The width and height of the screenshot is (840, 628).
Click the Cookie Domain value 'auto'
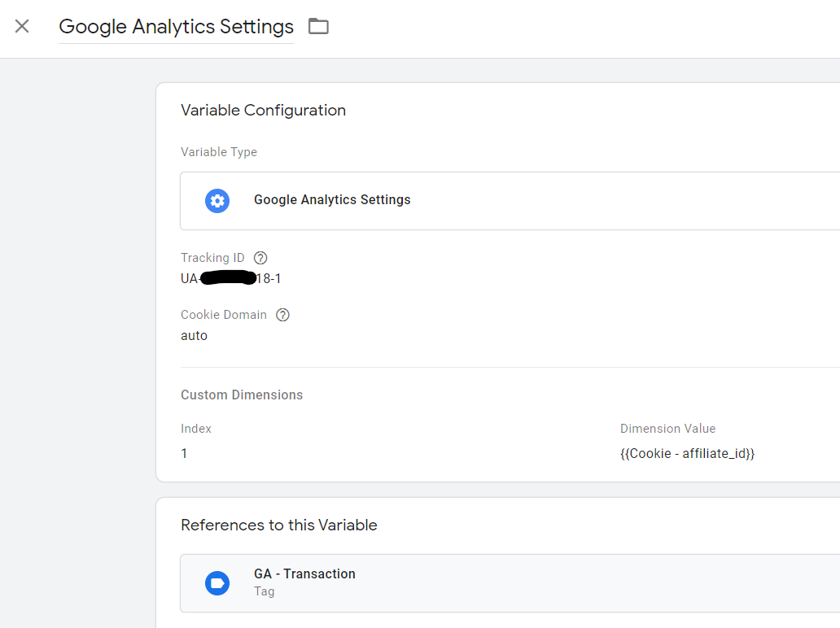coord(194,335)
